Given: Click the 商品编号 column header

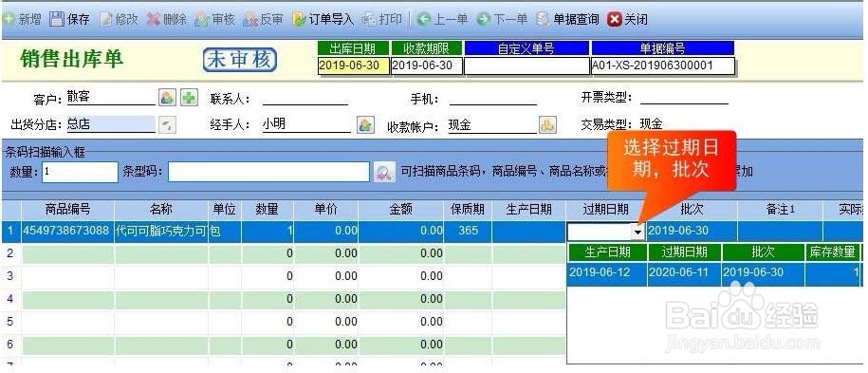Looking at the screenshot, I should pyautogui.click(x=68, y=210).
